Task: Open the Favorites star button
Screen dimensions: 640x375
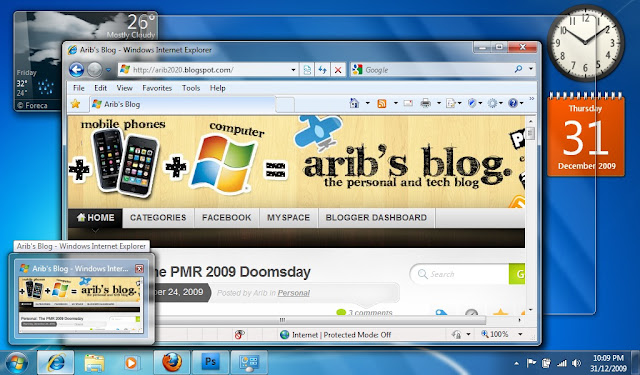Action: [x=76, y=104]
